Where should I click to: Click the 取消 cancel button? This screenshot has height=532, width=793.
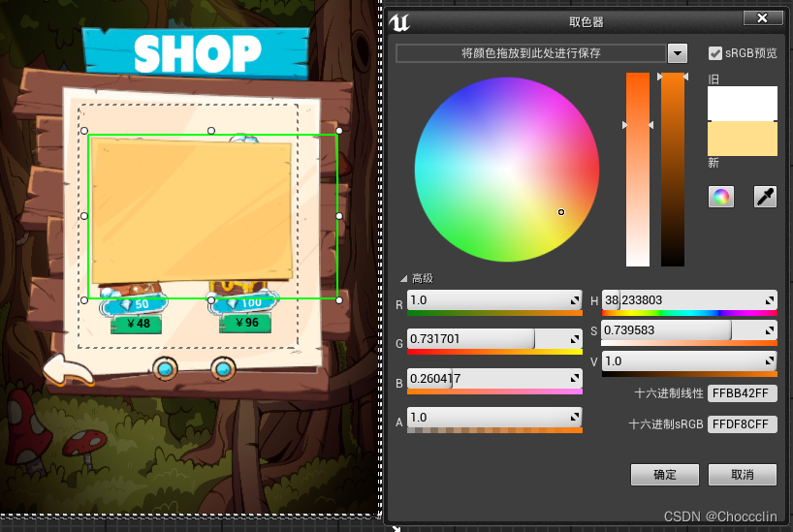(x=742, y=475)
